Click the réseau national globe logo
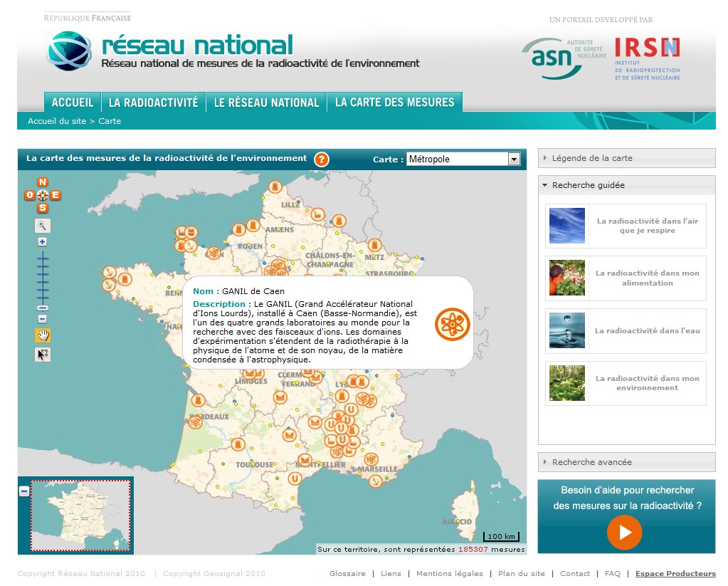This screenshot has width=728, height=586. (69, 51)
